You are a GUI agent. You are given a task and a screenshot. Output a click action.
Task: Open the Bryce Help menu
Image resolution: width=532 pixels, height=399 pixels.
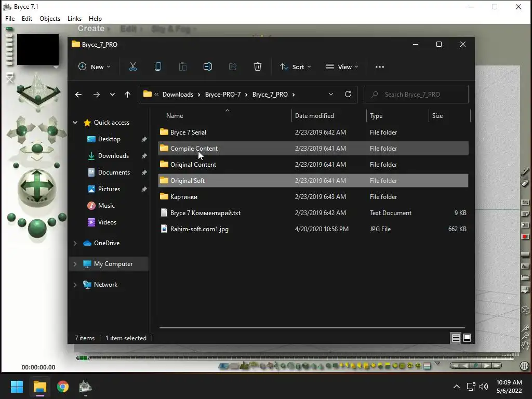(x=95, y=19)
